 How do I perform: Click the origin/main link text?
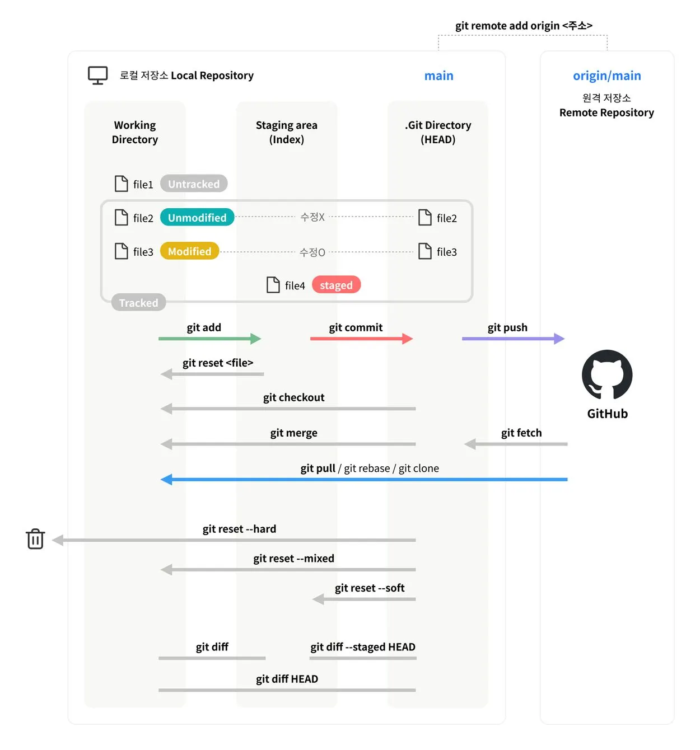coord(607,76)
